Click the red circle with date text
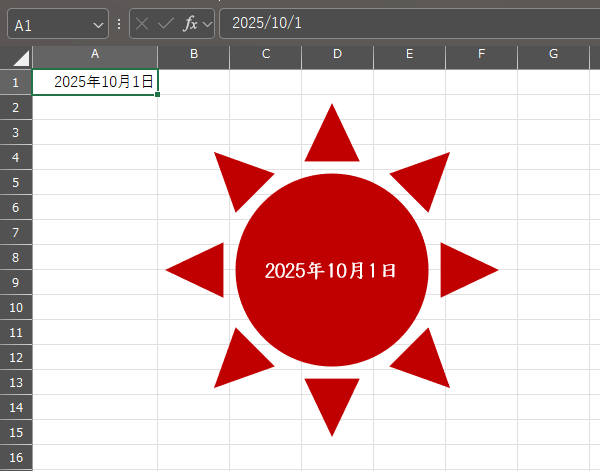Viewport: 600px width, 471px height. click(332, 300)
